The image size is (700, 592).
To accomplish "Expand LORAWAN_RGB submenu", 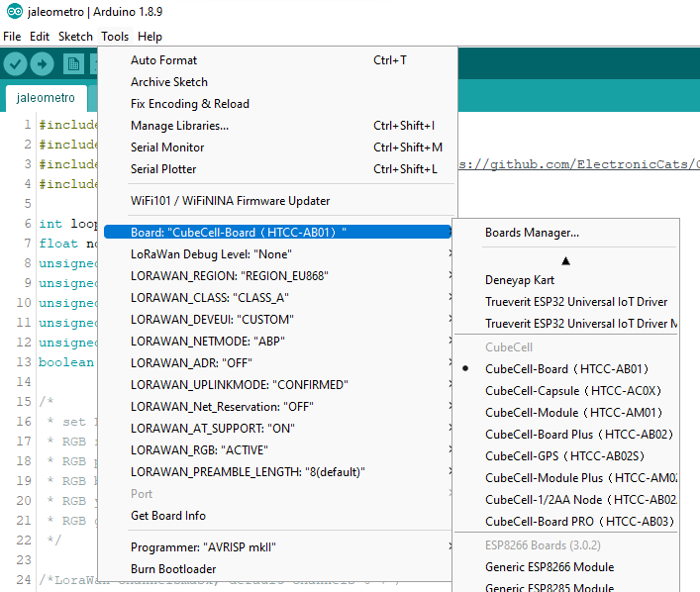I will pos(277,450).
